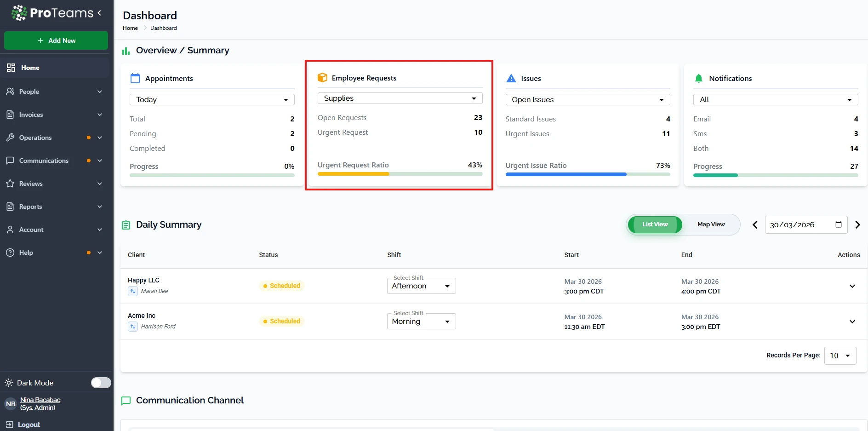Click the Add New button
Image resolution: width=868 pixels, height=431 pixels.
click(x=56, y=40)
